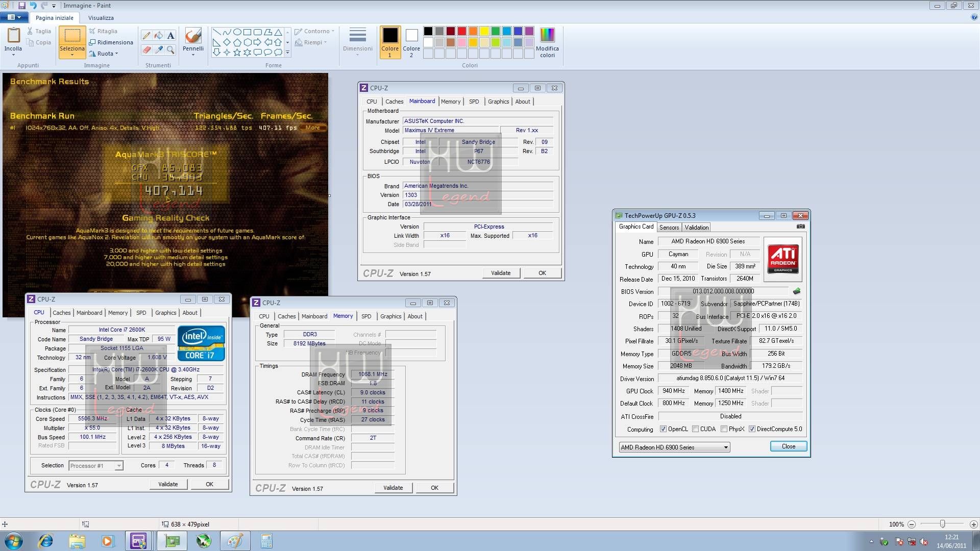980x551 pixels.
Task: Select the Color picker eyedropper
Action: tap(159, 49)
